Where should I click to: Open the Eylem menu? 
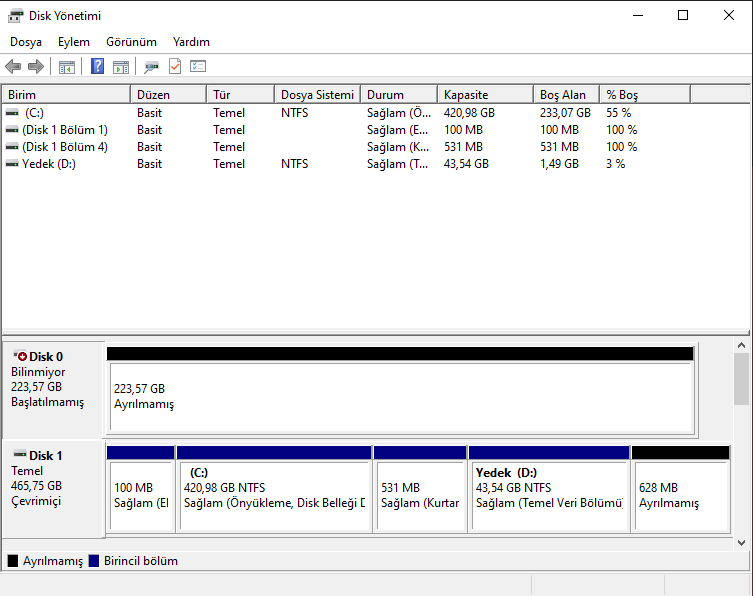pos(74,42)
